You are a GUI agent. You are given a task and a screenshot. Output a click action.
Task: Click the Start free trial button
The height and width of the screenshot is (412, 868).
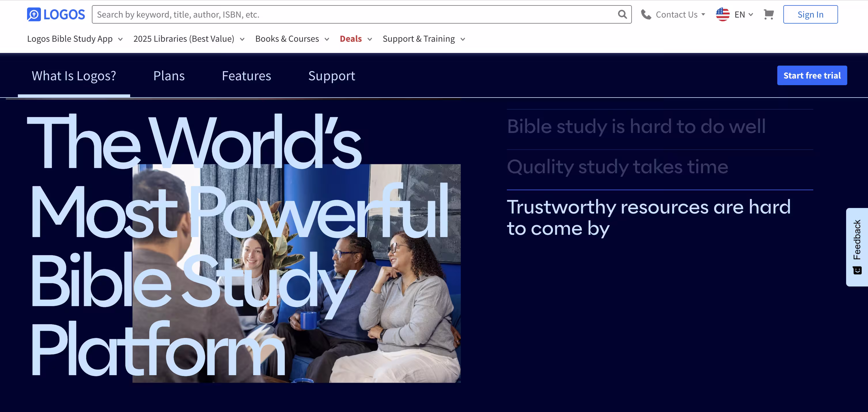pos(812,75)
